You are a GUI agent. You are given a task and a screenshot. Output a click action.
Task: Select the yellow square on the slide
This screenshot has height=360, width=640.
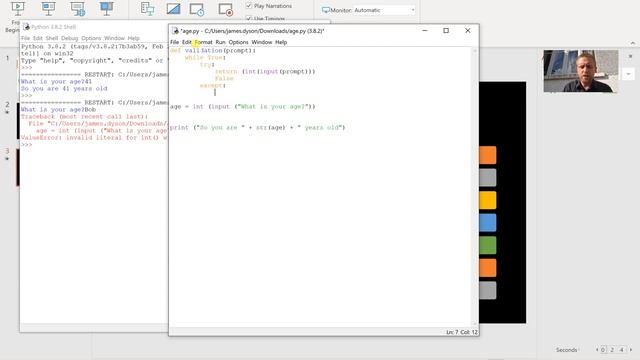coord(488,200)
